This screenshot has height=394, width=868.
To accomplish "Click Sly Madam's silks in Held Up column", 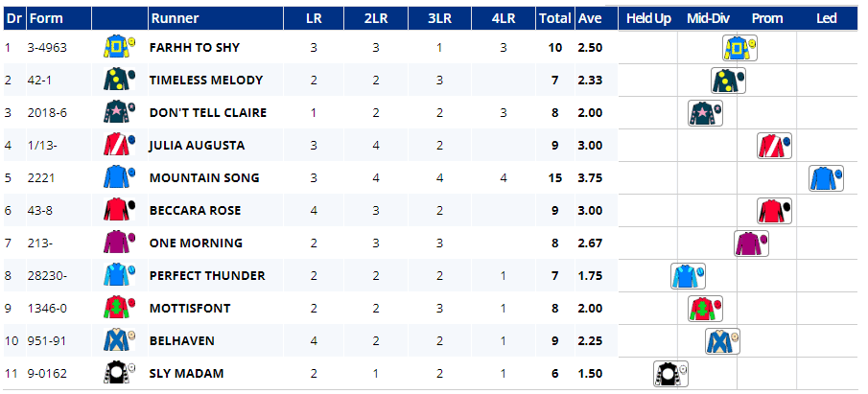I will 668,374.
